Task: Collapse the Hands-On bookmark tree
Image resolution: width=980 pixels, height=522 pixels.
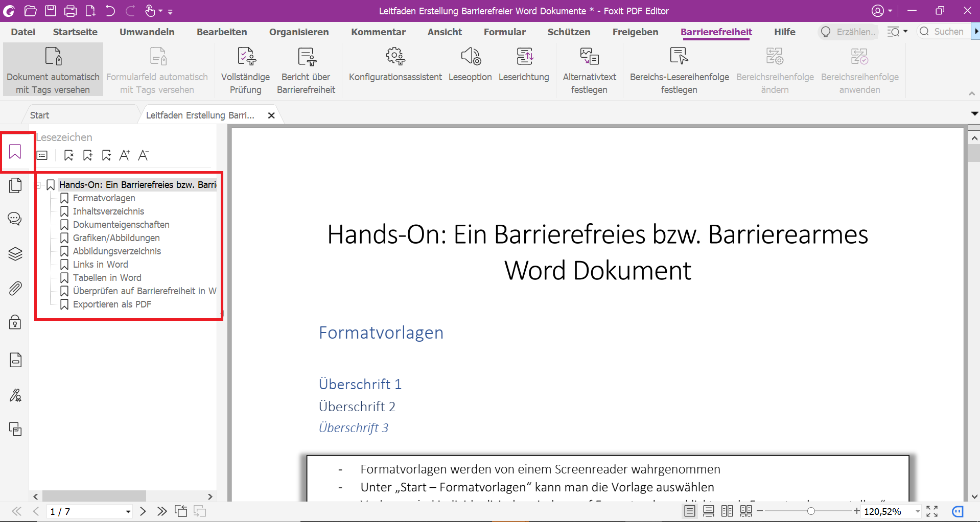Action: coord(39,185)
